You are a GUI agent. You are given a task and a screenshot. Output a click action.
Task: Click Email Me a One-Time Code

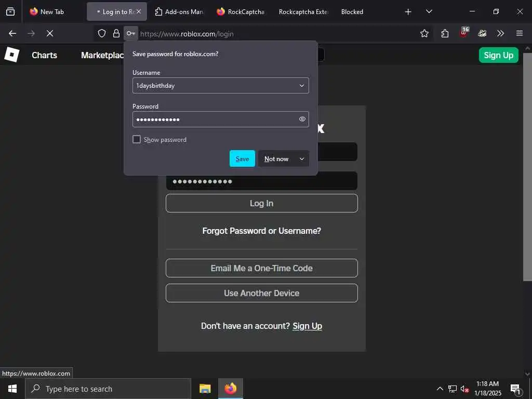click(262, 268)
